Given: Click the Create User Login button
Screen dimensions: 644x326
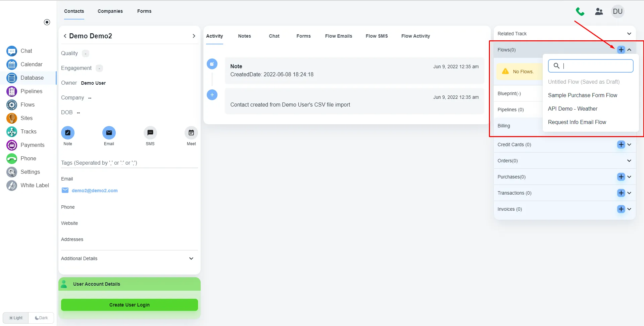Looking at the screenshot, I should click(130, 305).
